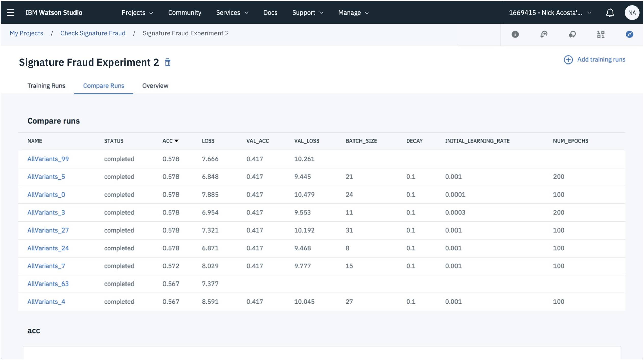Click loss value 7.666 for AllVariants_99
Viewport: 644px width, 360px height.
point(210,159)
